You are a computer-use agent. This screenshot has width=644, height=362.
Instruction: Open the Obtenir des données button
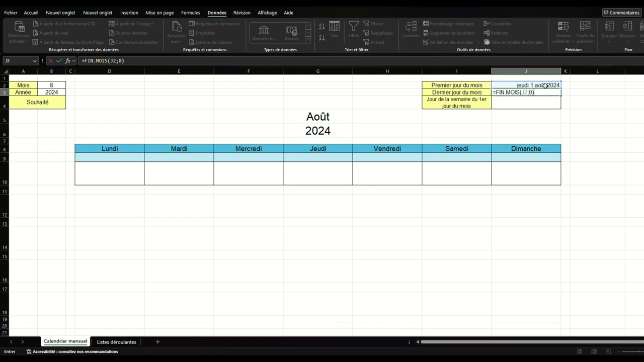pos(19,32)
